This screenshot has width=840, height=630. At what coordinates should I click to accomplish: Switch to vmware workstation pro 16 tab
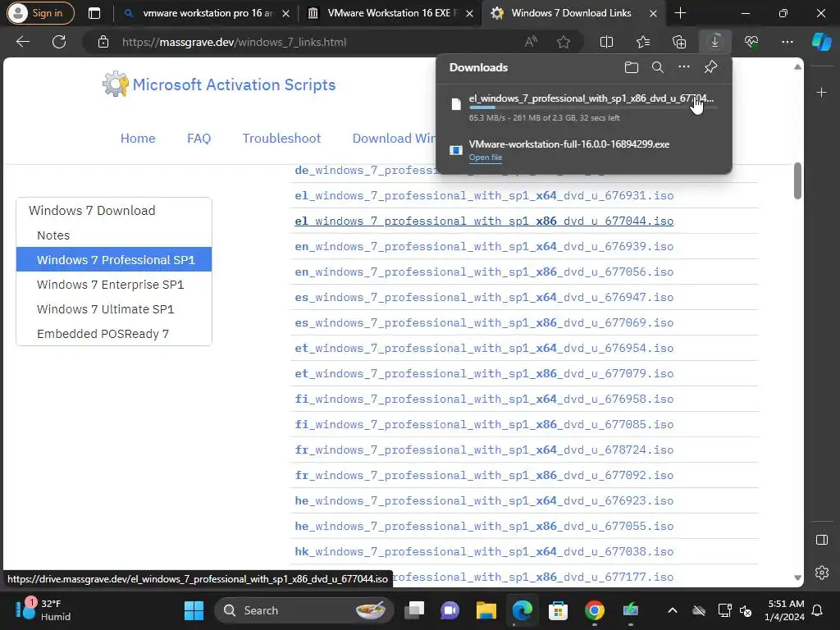(x=208, y=13)
